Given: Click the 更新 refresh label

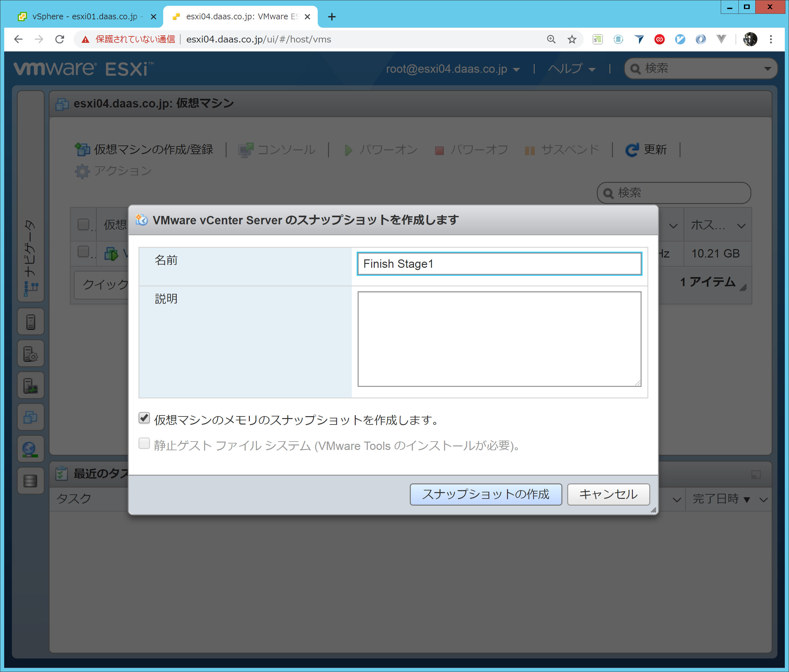Looking at the screenshot, I should pos(655,149).
